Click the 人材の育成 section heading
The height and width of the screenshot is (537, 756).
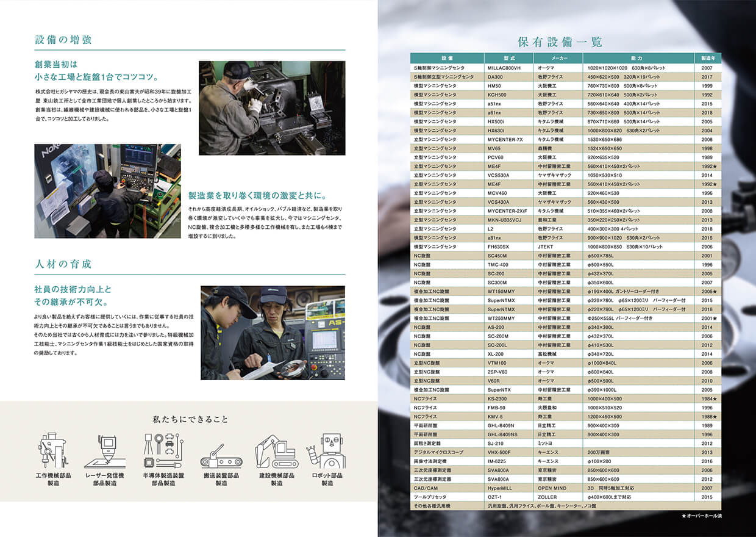pos(63,264)
